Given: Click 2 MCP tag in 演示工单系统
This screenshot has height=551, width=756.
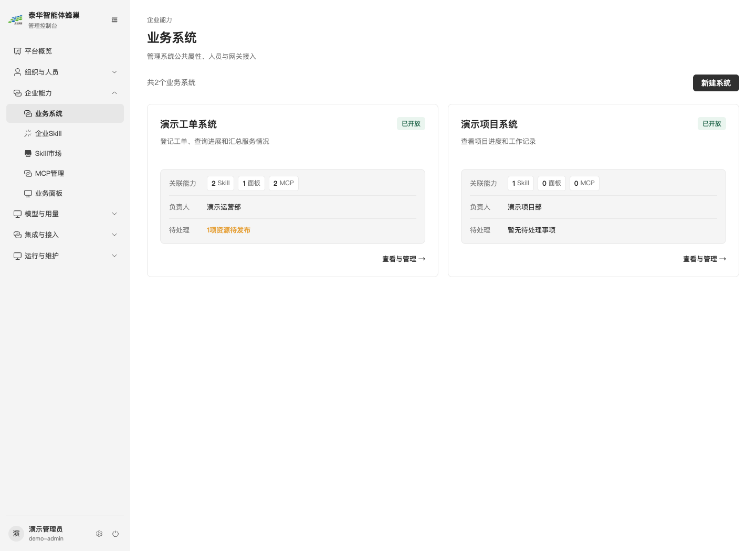Looking at the screenshot, I should [283, 183].
